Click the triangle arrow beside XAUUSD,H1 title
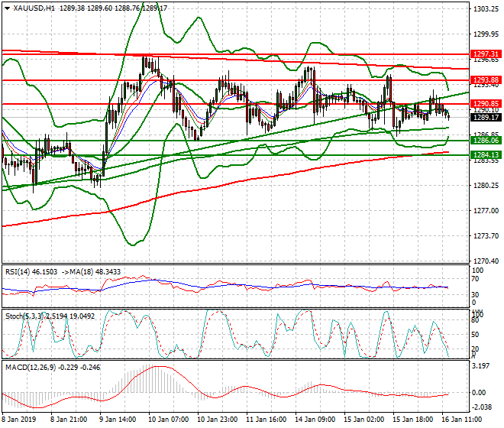504x428 pixels. coord(7,8)
